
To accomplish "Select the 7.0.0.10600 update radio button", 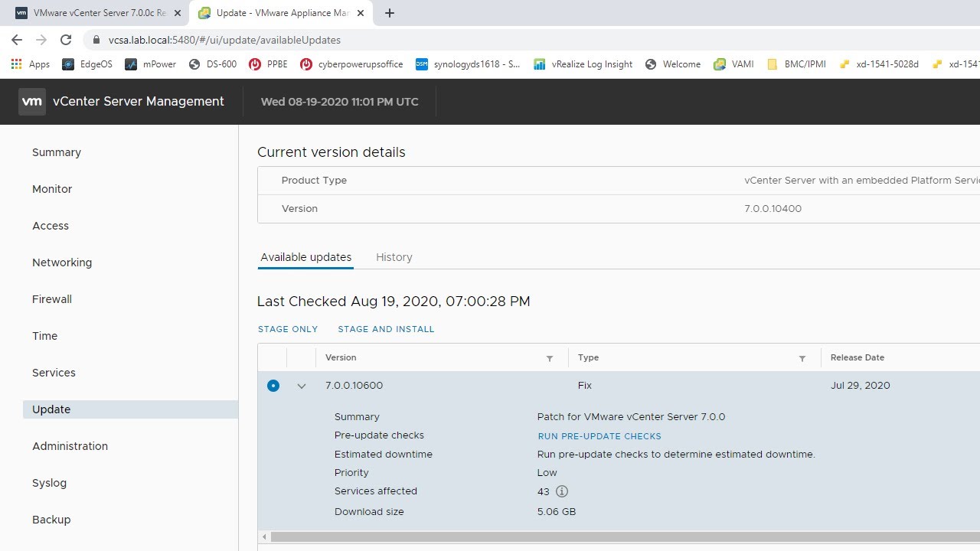I will [x=273, y=386].
